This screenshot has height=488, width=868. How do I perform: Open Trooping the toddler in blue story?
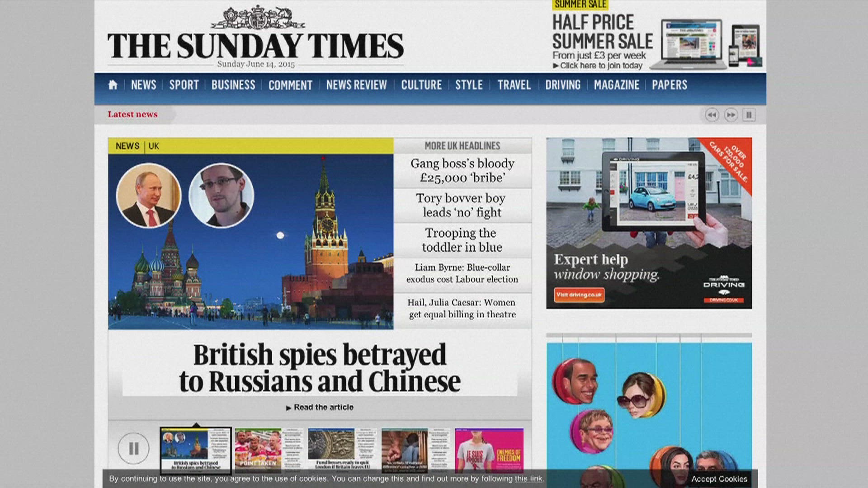pyautogui.click(x=462, y=240)
